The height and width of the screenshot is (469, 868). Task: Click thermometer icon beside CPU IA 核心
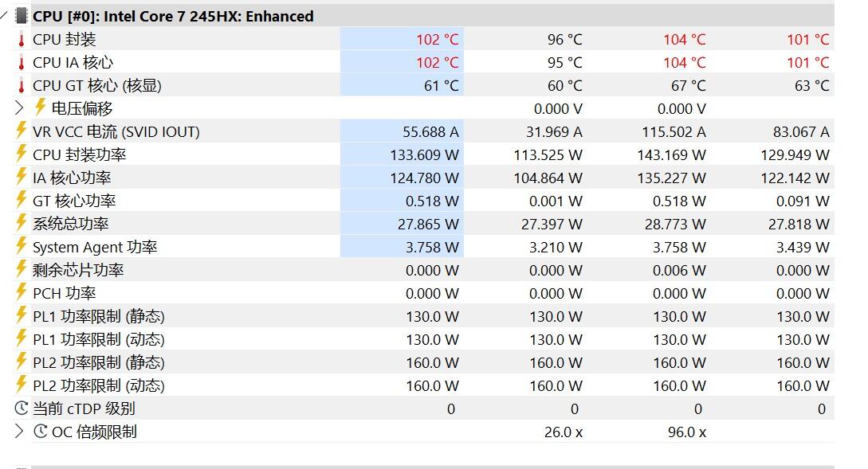coord(21,63)
